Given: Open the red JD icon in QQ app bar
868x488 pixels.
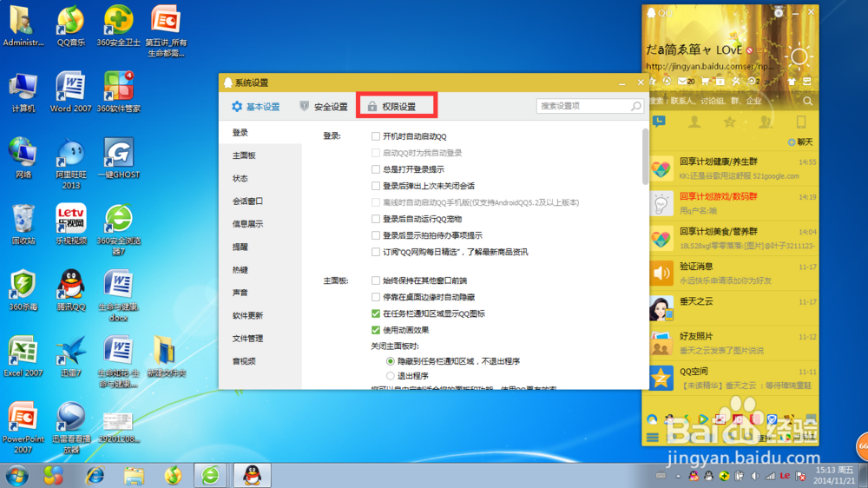Looking at the screenshot, I should point(738,419).
